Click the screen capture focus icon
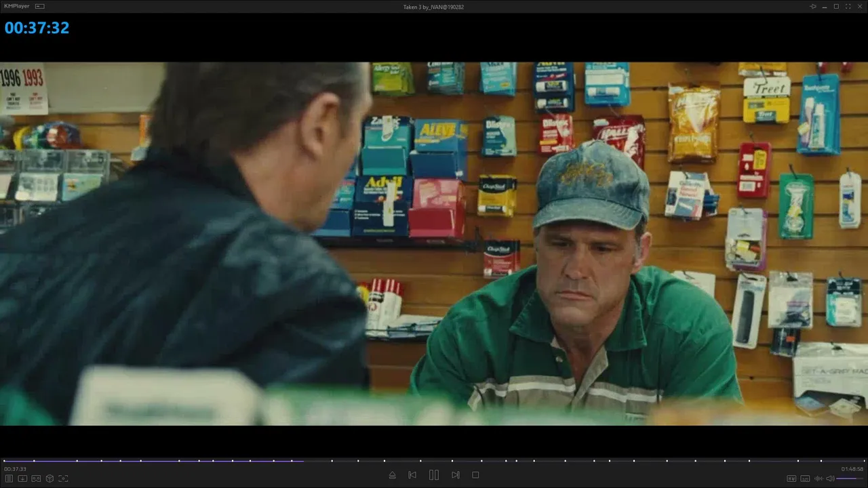 coord(63,479)
